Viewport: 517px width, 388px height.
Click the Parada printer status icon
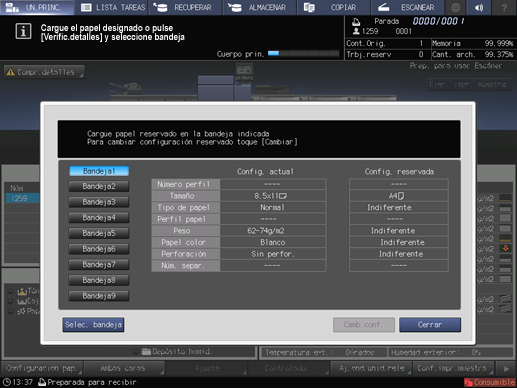tap(356, 22)
